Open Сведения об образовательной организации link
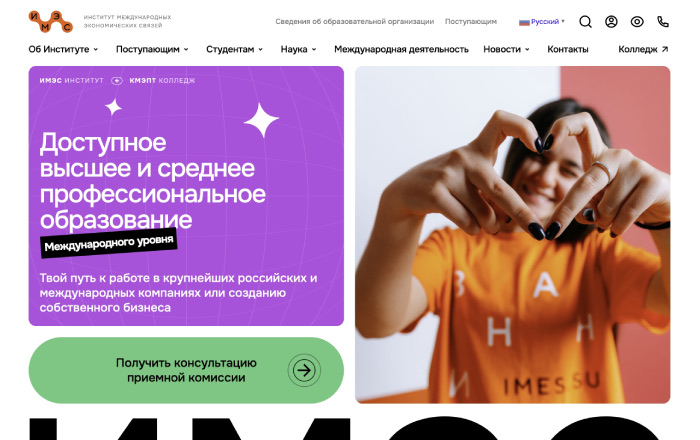Screen dimensions: 700x440 pyautogui.click(x=354, y=21)
